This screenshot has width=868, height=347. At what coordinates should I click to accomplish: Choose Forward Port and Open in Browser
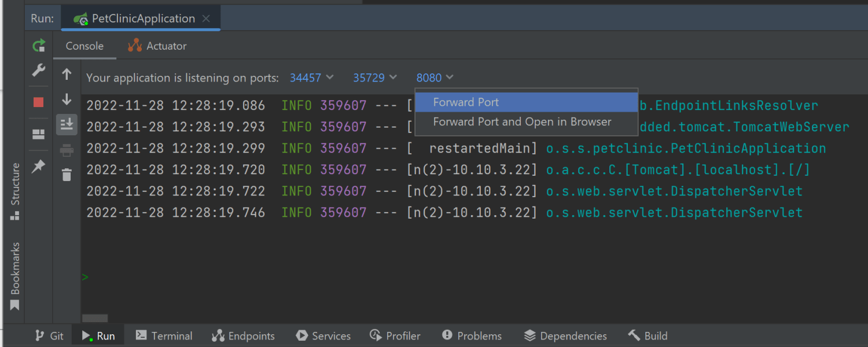point(522,122)
